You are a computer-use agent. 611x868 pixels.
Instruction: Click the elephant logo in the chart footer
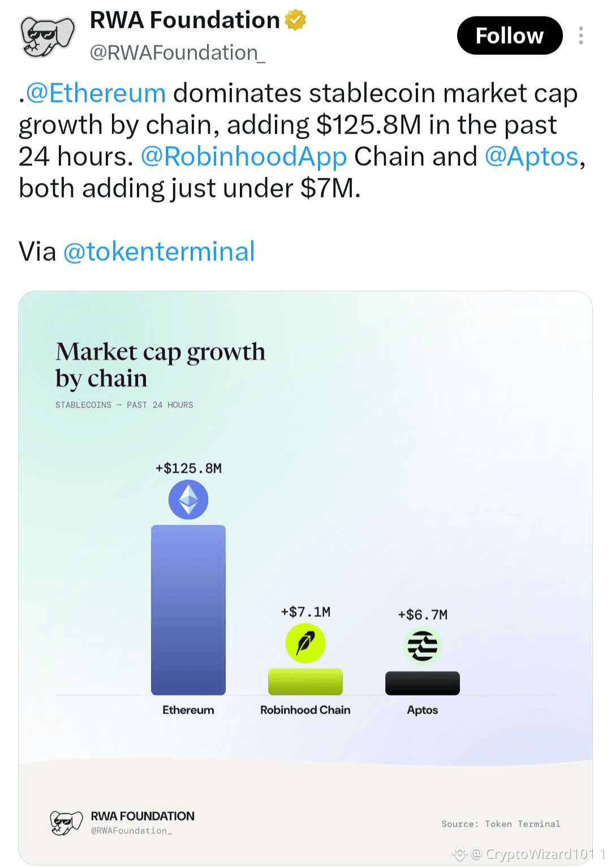click(66, 823)
